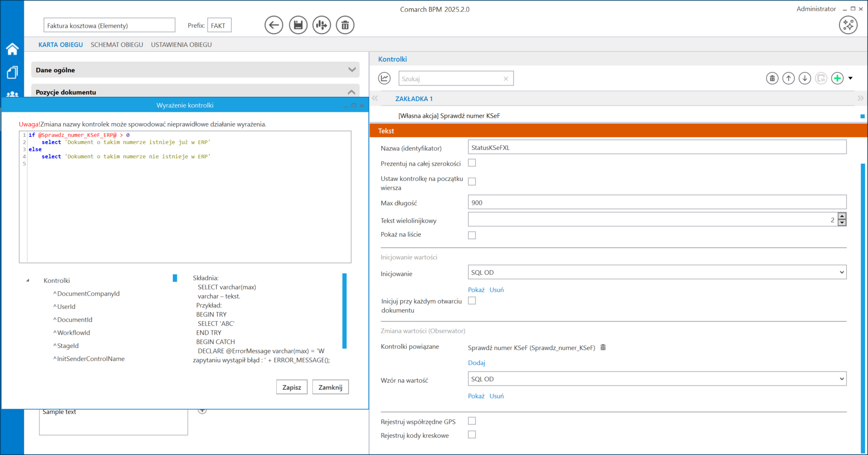
Task: Add a new control with green plus
Action: (837, 78)
